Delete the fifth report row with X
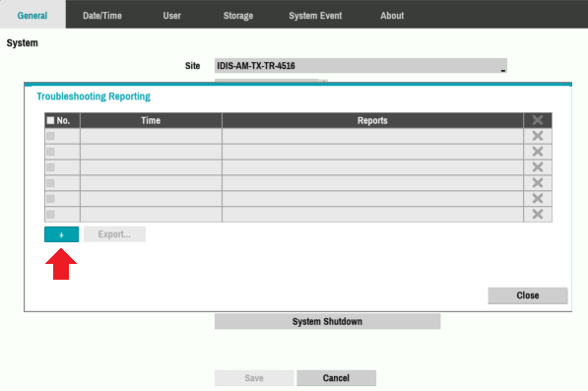 tap(538, 198)
